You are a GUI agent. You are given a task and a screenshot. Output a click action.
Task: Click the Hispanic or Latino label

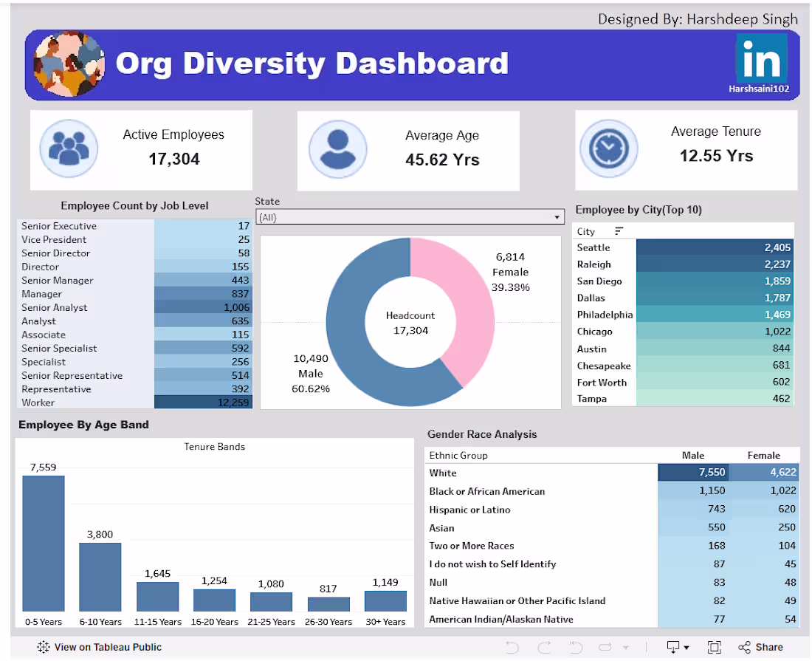pyautogui.click(x=469, y=510)
